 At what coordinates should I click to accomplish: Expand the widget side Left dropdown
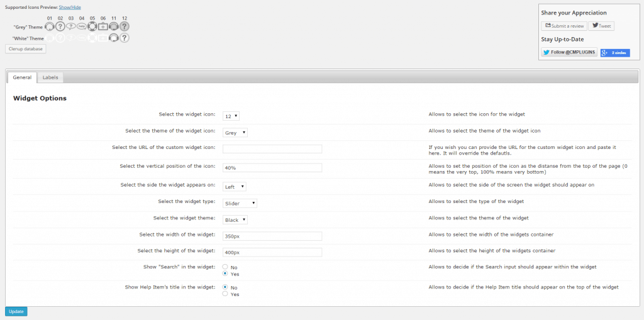(234, 187)
